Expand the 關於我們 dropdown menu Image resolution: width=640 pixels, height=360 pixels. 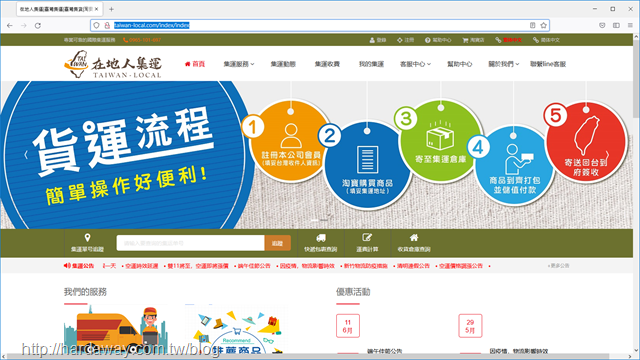504,64
